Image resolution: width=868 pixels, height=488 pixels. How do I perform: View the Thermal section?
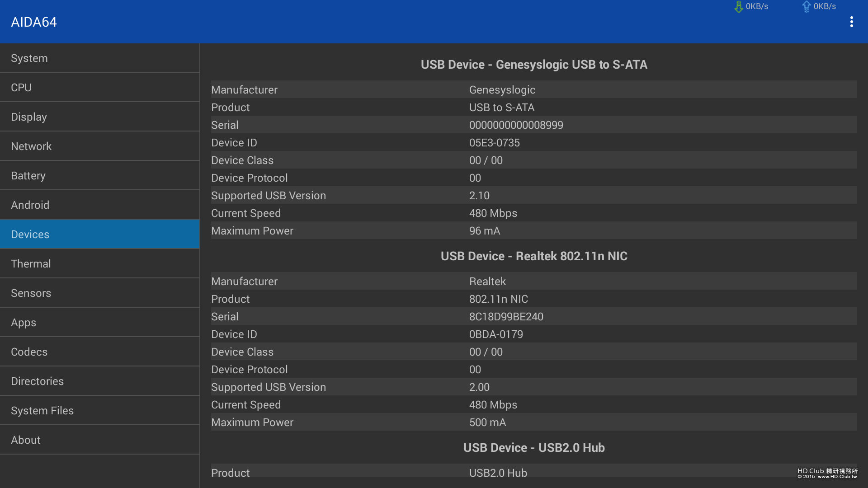click(x=99, y=264)
